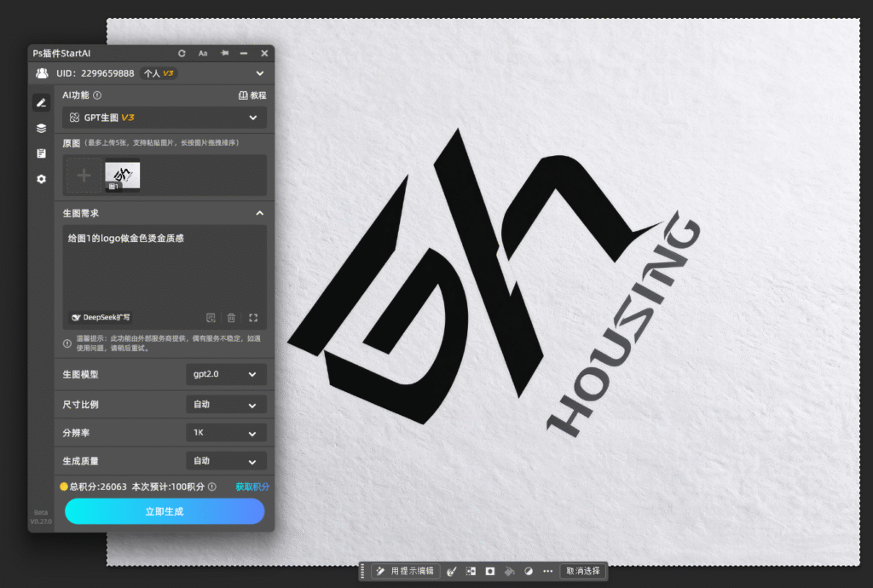Open the document records sidebar icon
Viewport: 873px width, 588px height.
[41, 153]
